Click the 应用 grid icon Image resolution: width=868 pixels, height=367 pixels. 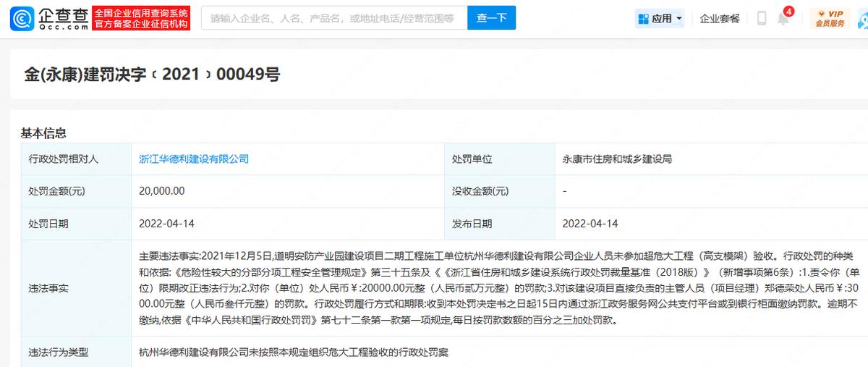(642, 19)
